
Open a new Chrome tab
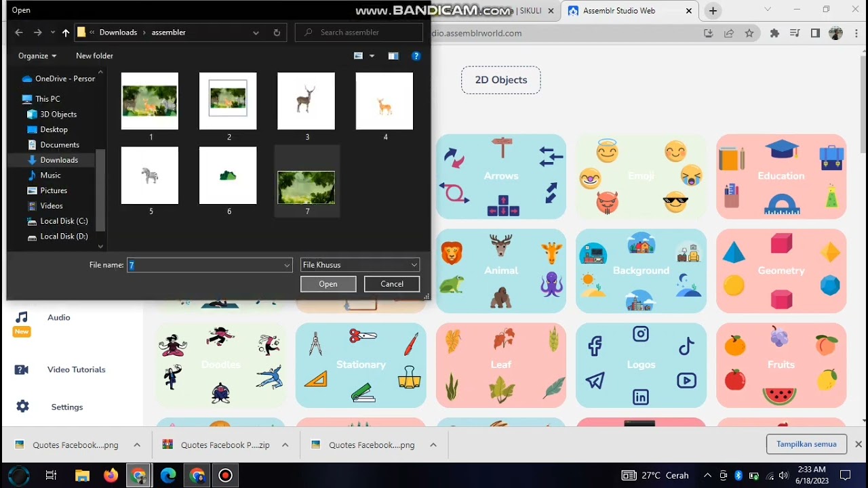pyautogui.click(x=713, y=11)
